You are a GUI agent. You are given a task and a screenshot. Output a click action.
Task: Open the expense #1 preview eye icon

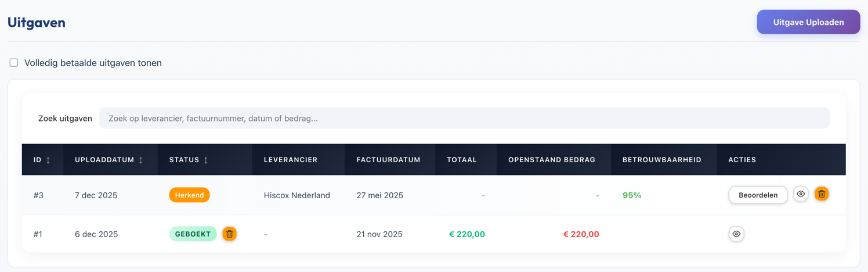pos(736,234)
